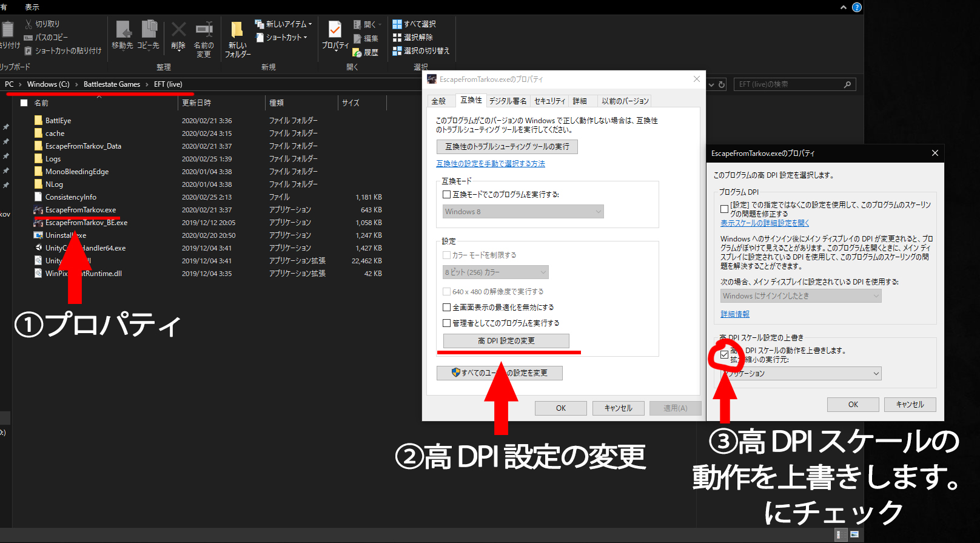Open the 8 ビット (256) カラー dropdown

point(496,272)
